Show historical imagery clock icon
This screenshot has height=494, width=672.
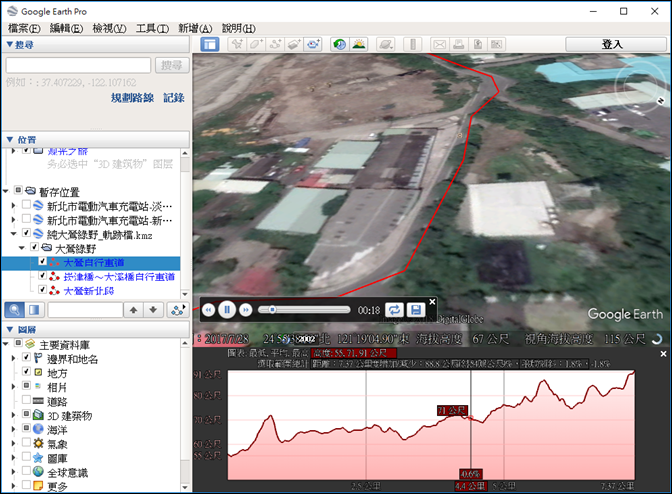(340, 44)
